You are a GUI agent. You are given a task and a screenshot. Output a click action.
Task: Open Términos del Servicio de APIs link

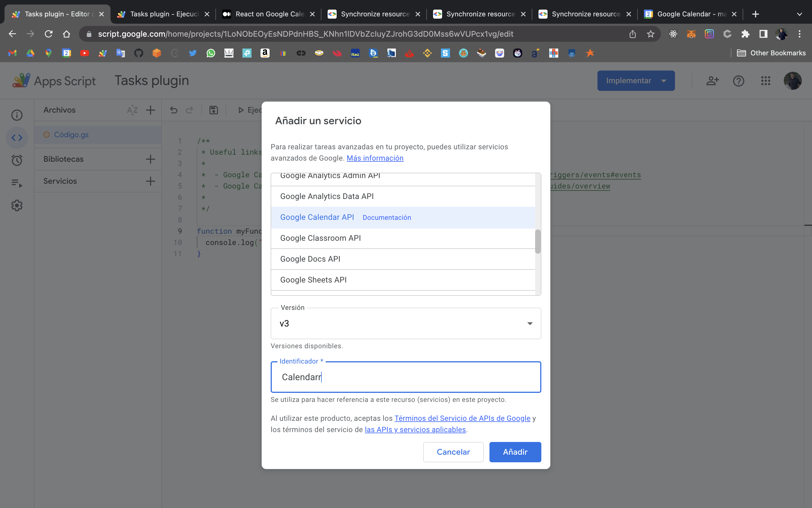462,418
